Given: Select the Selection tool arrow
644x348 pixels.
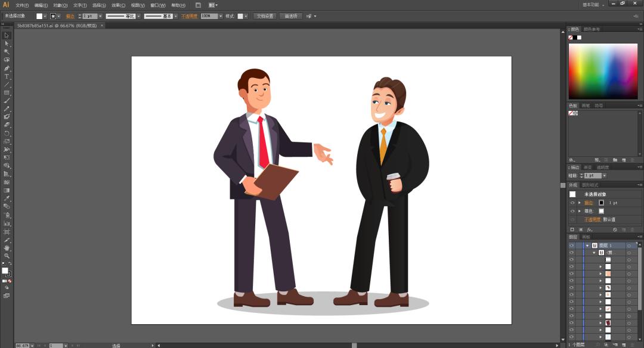Looking at the screenshot, I should [x=7, y=35].
